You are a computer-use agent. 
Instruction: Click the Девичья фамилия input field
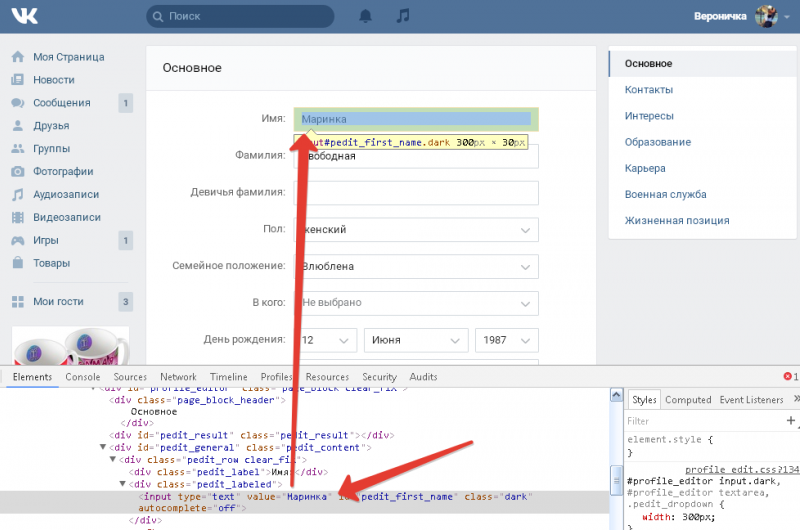point(416,193)
